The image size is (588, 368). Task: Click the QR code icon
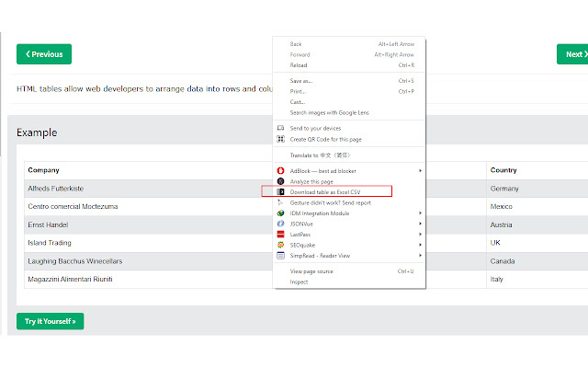coord(280,139)
